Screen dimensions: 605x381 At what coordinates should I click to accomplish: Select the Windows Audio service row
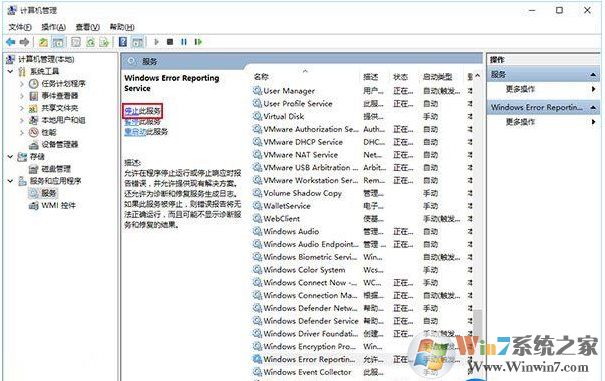click(363, 232)
